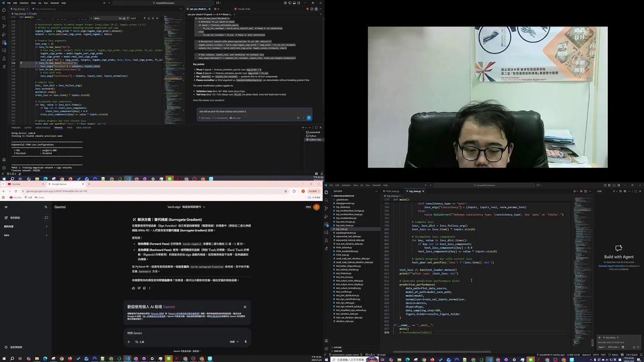This screenshot has height=362, width=644.
Task: Bookmark the Gemini page with star icon
Action: pos(286,191)
